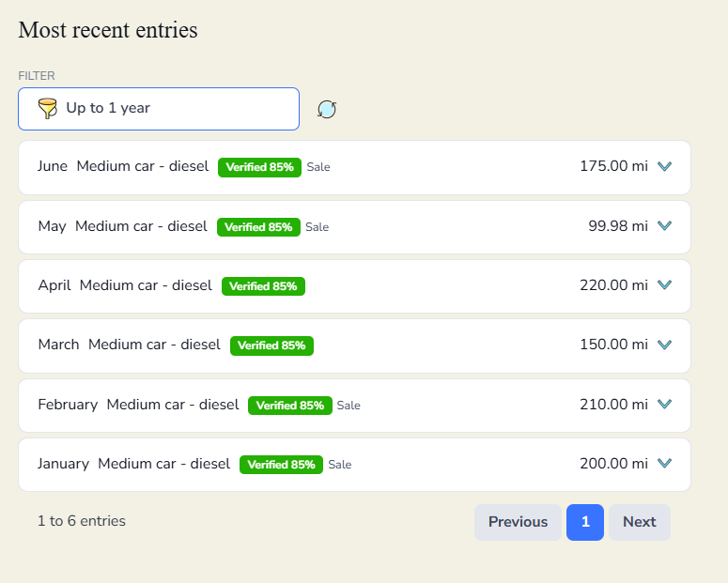Click the circular refresh arrows icon

[x=327, y=110]
